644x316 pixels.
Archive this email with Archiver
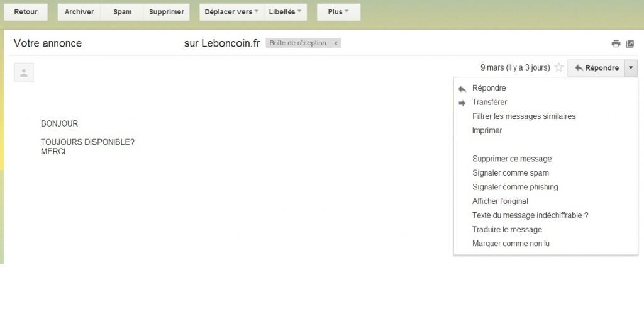click(x=79, y=12)
